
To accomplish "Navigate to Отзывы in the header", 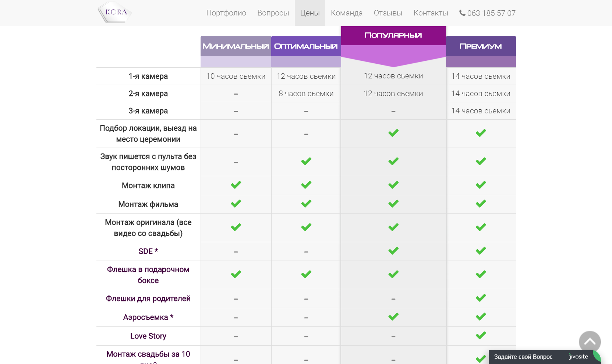I will [x=388, y=13].
